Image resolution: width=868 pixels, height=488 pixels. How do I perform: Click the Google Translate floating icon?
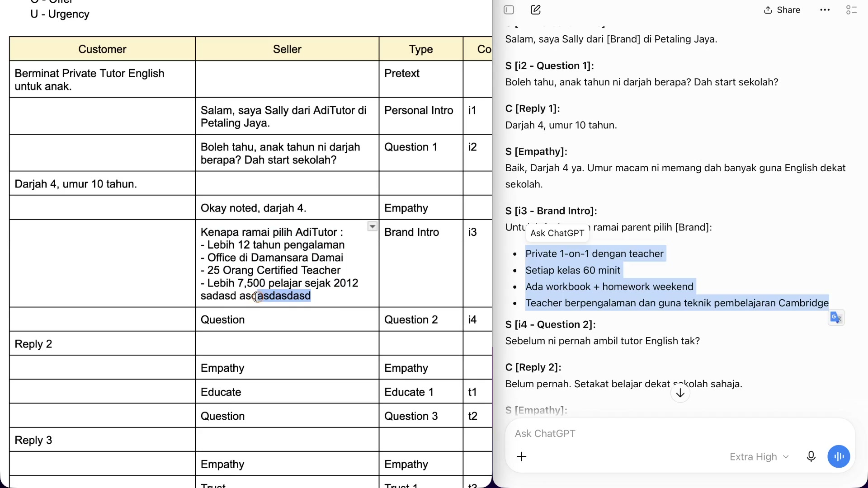[836, 318]
